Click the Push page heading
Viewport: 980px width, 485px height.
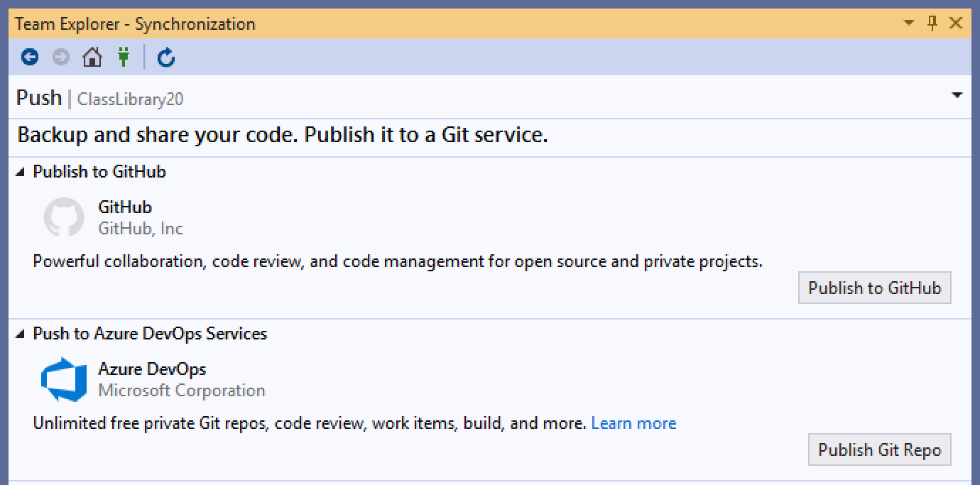pyautogui.click(x=39, y=97)
